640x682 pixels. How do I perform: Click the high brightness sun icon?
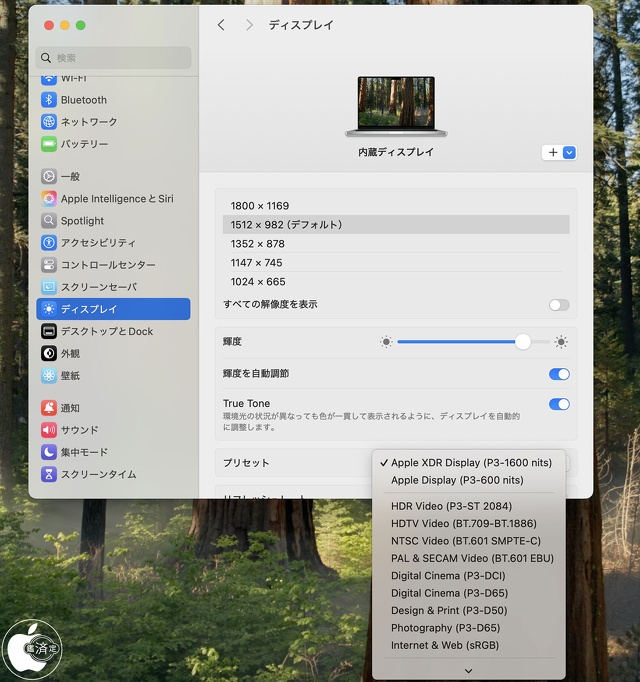[561, 342]
